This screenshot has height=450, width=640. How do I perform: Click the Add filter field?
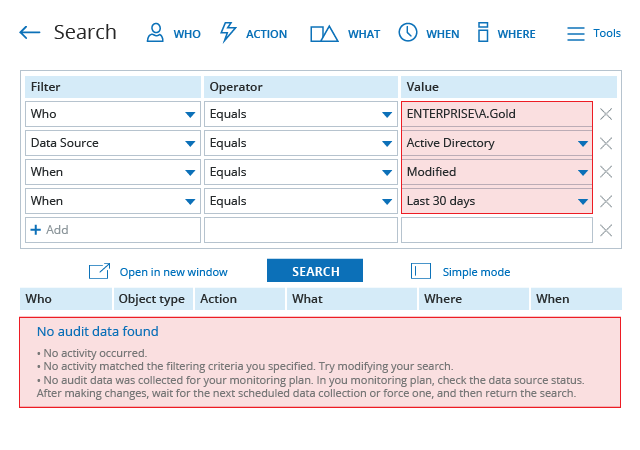click(x=113, y=230)
